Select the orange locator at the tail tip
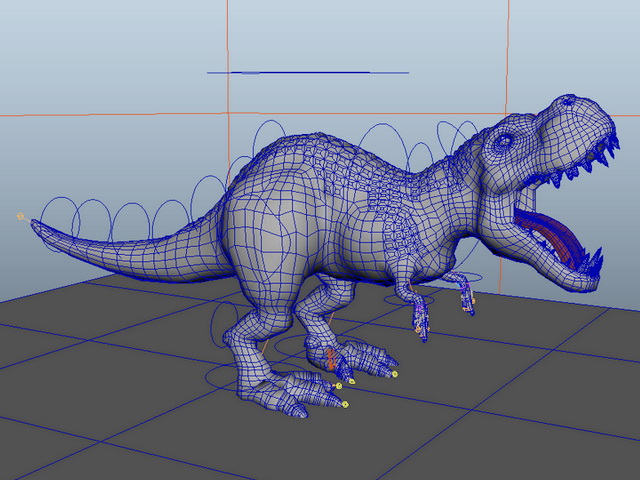 pyautogui.click(x=20, y=216)
